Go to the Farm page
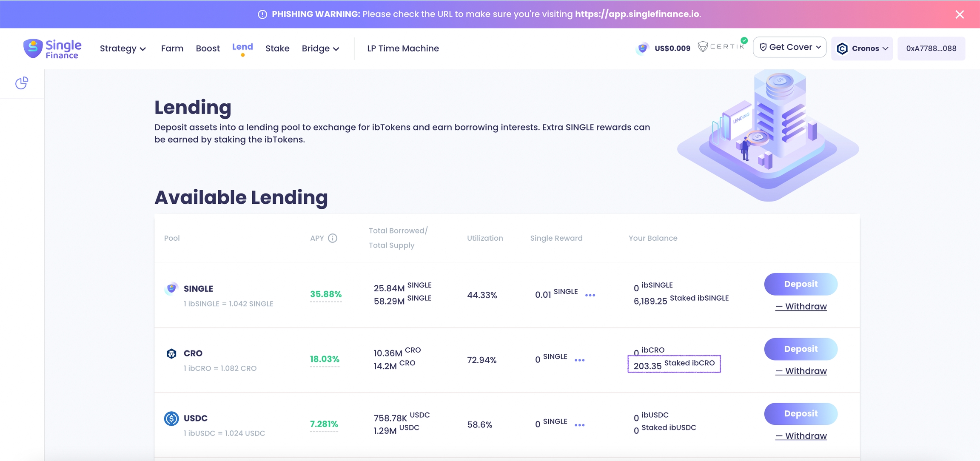This screenshot has height=461, width=980. pyautogui.click(x=172, y=48)
